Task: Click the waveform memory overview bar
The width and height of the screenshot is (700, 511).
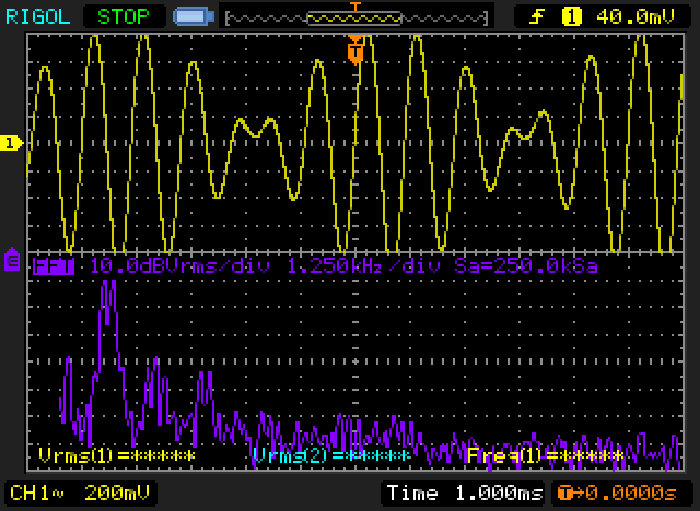Action: (x=356, y=18)
